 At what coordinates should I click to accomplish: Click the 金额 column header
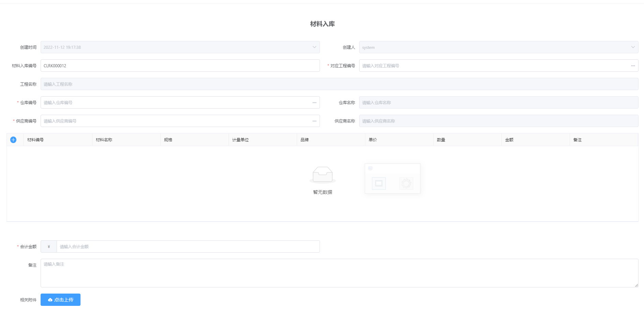tap(536, 140)
